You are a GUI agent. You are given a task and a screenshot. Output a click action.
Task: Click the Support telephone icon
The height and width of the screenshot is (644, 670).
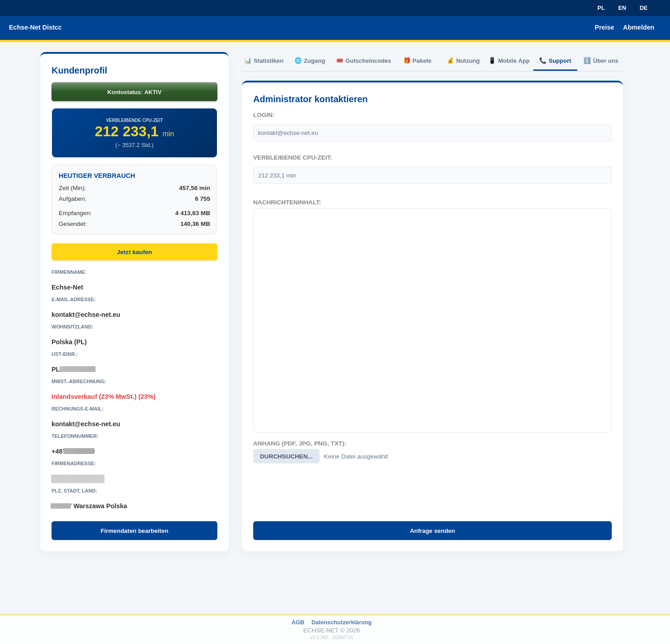coord(543,61)
